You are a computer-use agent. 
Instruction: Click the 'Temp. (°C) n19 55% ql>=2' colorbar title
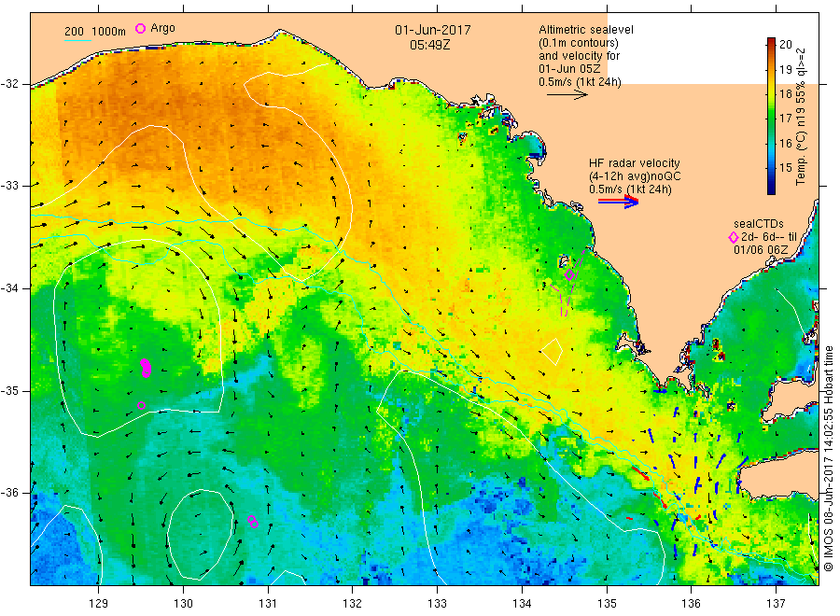[801, 117]
